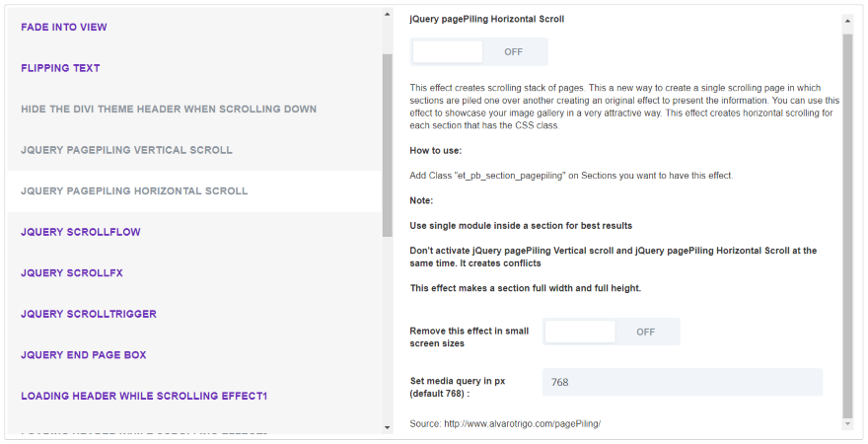Open jQuery ScrollTrigger effect settings
The image size is (868, 444).
pyautogui.click(x=89, y=314)
